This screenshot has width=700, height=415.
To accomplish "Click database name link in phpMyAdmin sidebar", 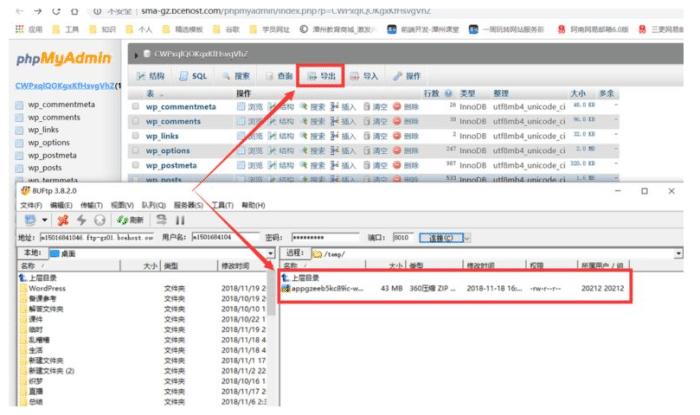I will click(x=65, y=86).
